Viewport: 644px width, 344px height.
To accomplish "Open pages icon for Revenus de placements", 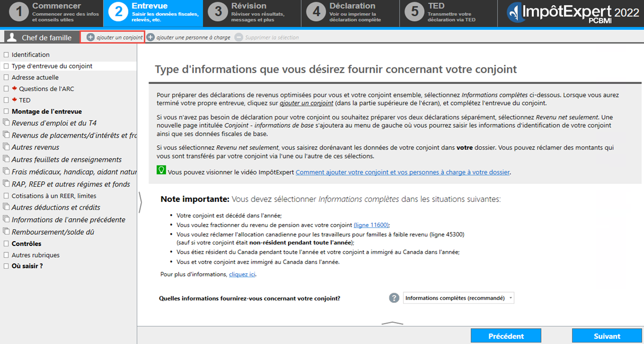I will (x=6, y=135).
